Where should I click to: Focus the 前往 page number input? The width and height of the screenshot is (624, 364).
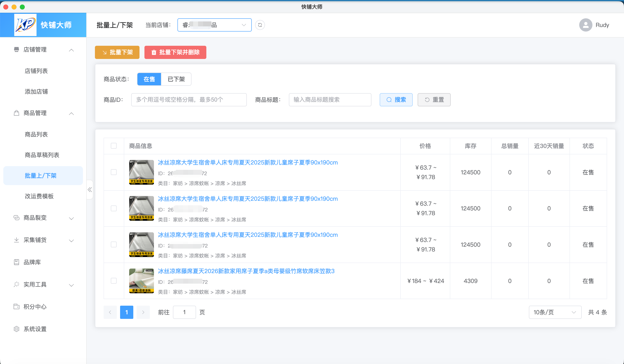click(184, 312)
